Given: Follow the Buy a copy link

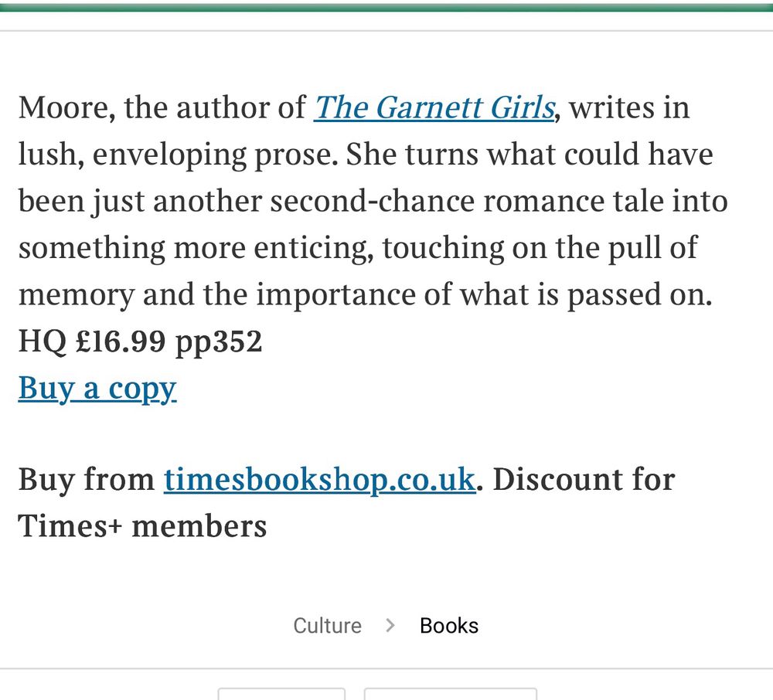Looking at the screenshot, I should click(x=97, y=389).
